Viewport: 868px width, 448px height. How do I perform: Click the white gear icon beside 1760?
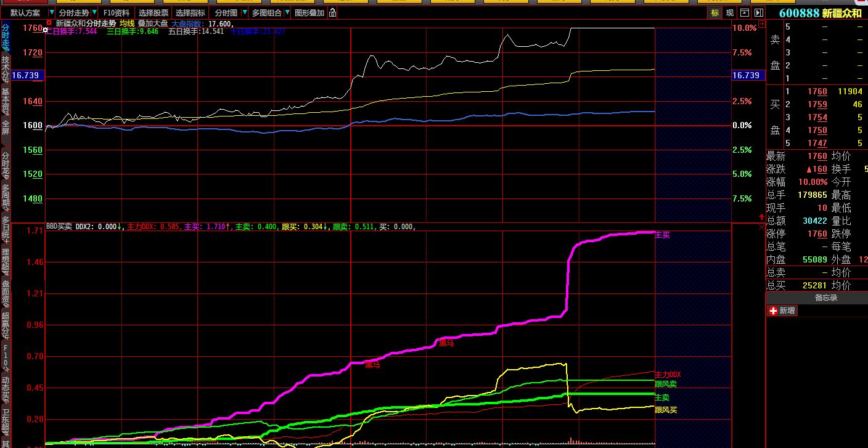tap(46, 28)
